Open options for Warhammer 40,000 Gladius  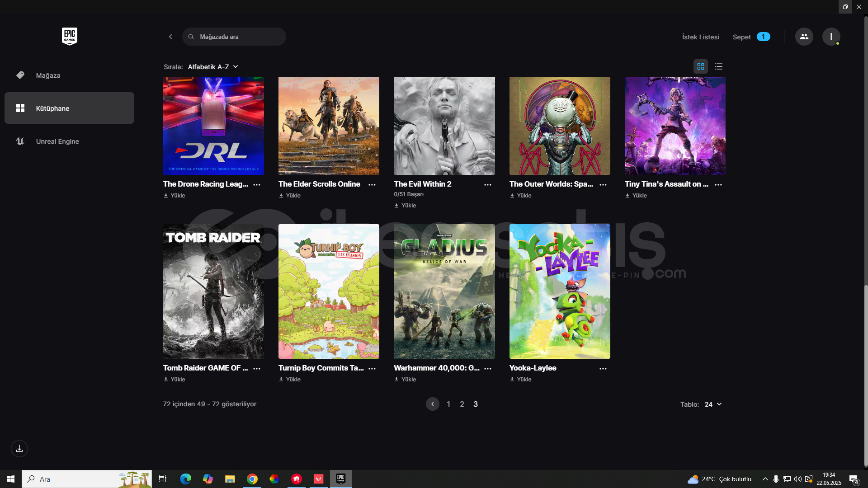[x=488, y=368]
